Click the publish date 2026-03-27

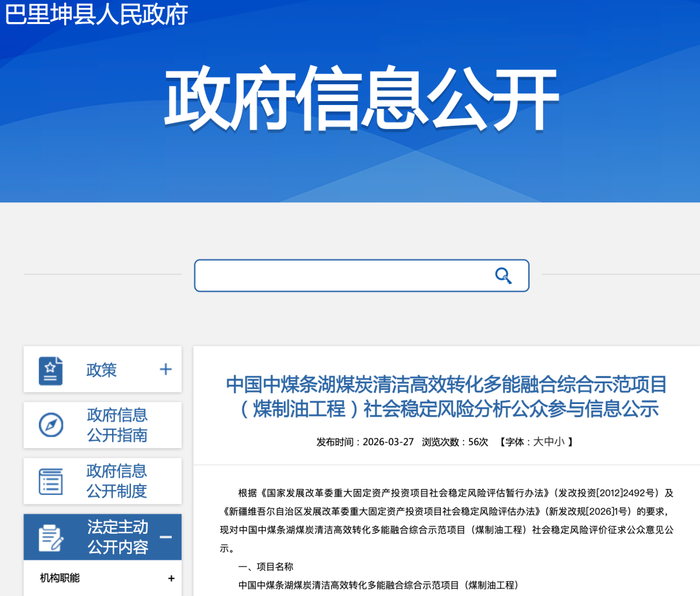click(x=388, y=442)
